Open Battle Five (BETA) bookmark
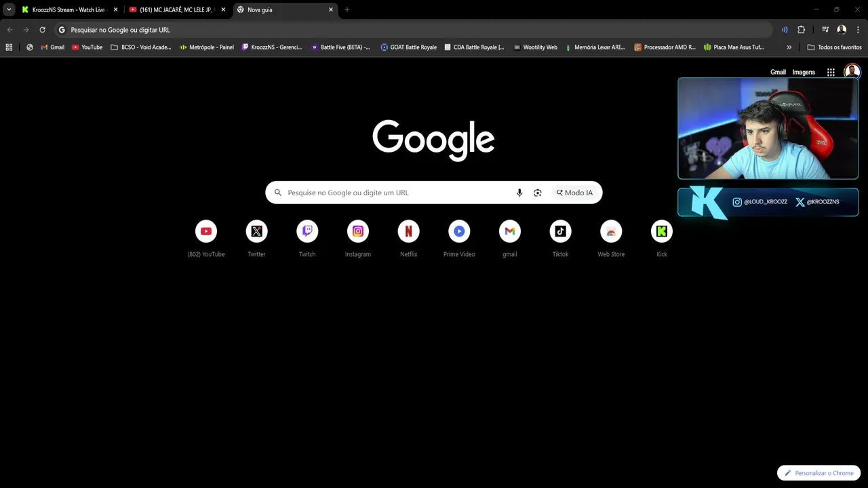868x488 pixels. coord(340,47)
